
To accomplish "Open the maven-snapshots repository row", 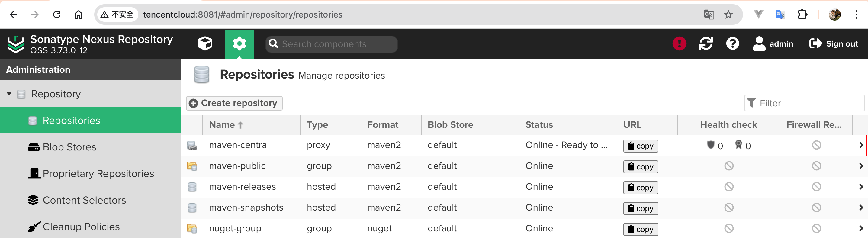I will (x=524, y=208).
